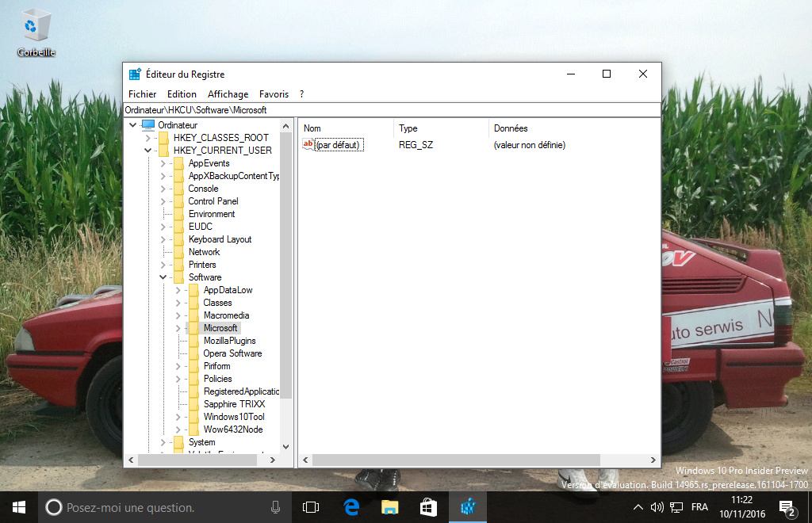Viewport: 812px width, 523px height.
Task: Open File Explorer from taskbar
Action: point(389,507)
